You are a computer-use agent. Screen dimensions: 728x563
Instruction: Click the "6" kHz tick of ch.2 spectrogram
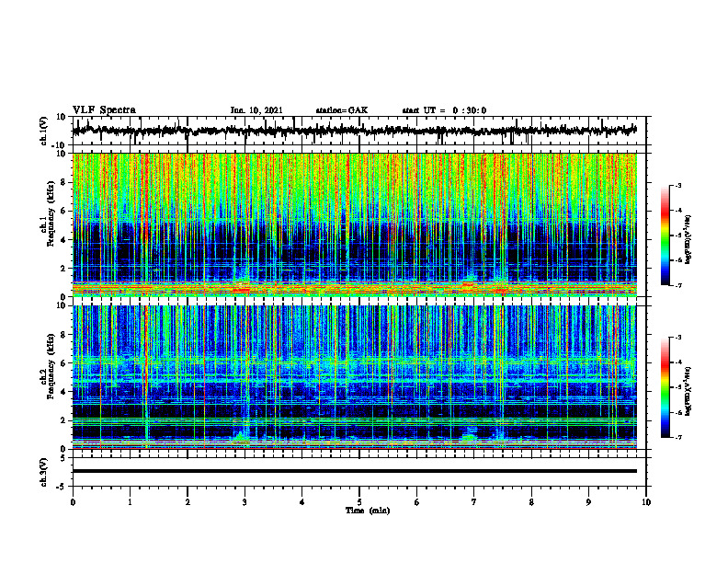coord(64,363)
